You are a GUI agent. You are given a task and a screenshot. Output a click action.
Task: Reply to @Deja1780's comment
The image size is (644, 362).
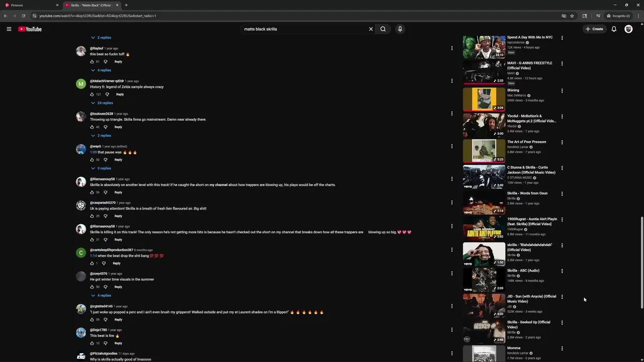(x=118, y=343)
